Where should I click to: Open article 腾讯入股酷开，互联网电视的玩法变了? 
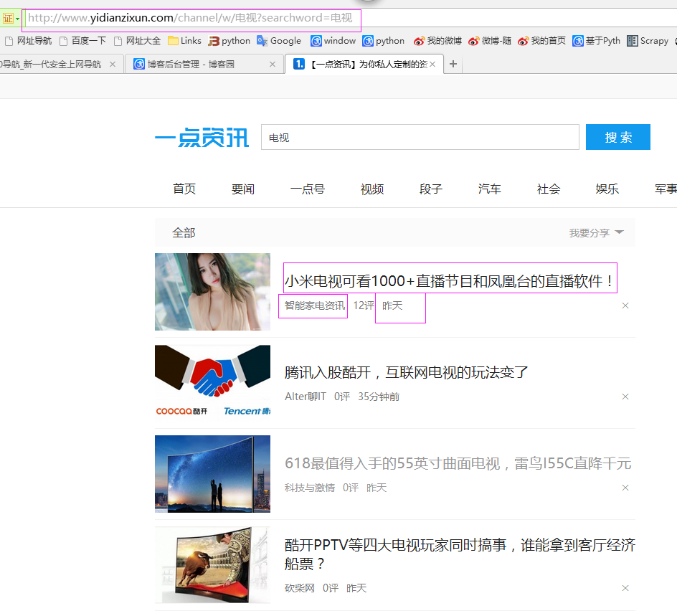click(407, 372)
